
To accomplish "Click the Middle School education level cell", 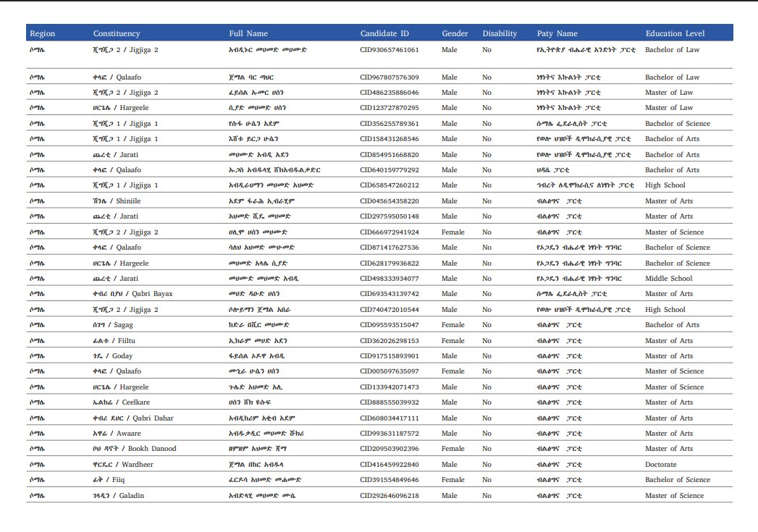I will 668,279.
